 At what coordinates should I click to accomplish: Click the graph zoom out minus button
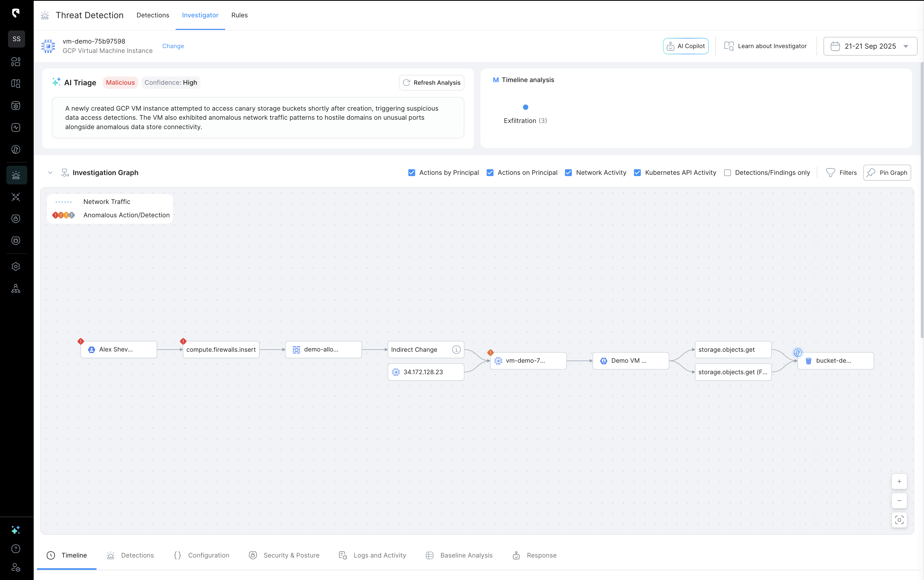(899, 501)
